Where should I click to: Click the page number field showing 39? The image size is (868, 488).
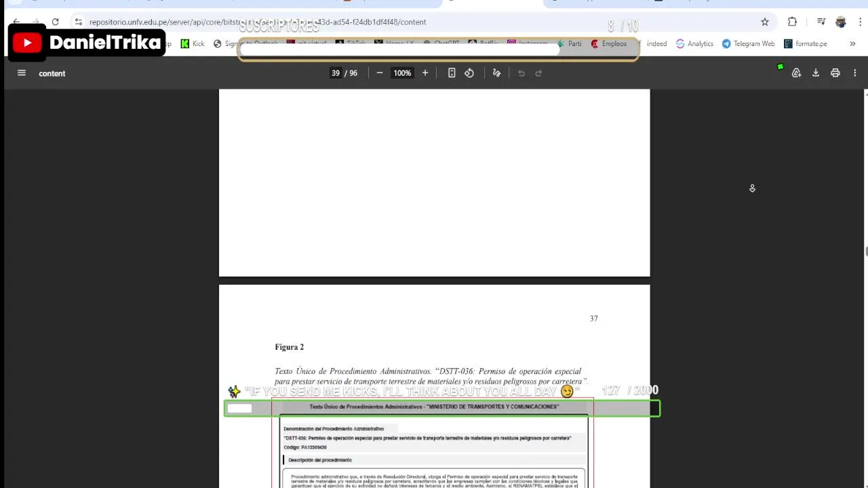click(x=336, y=73)
